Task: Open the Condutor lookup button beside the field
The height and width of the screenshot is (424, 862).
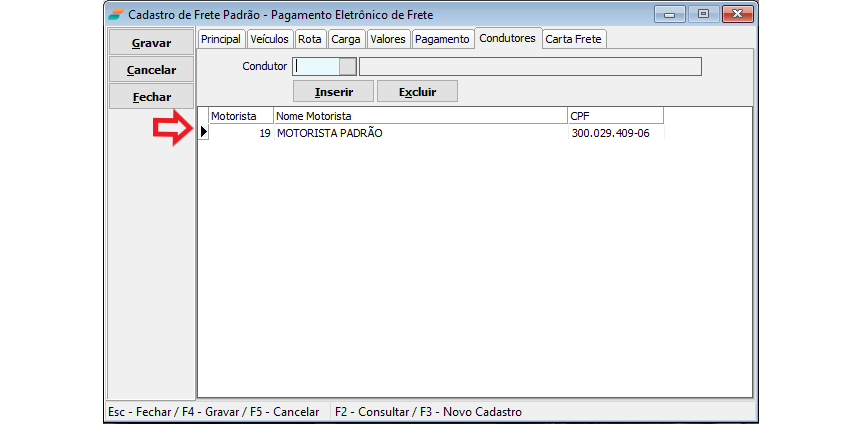Action: (347, 67)
